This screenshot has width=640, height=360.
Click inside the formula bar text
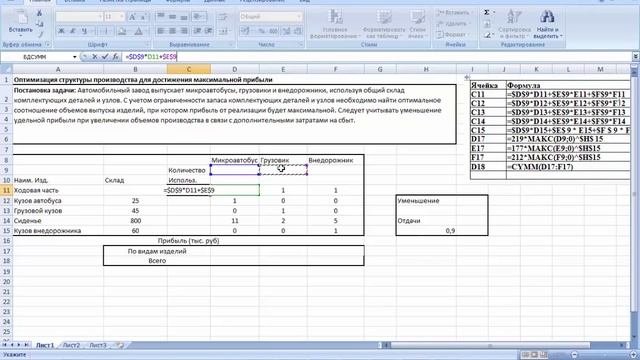point(151,57)
